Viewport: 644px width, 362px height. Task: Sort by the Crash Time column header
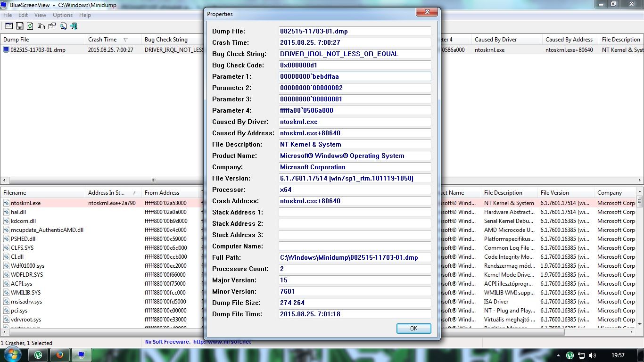(x=113, y=40)
